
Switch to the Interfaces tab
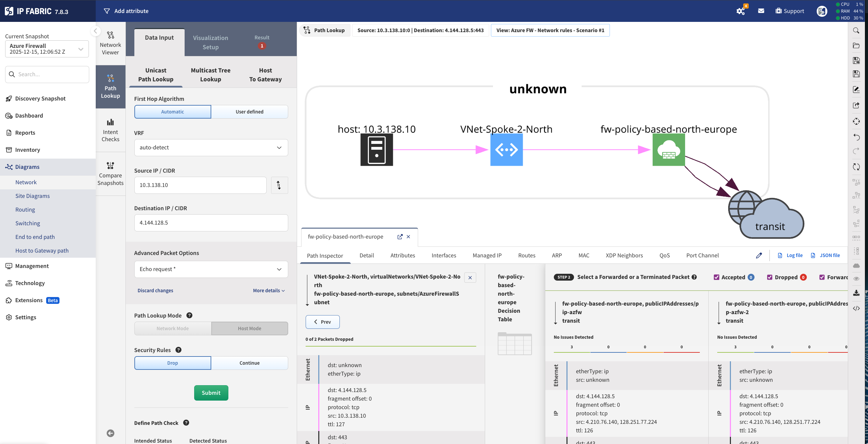[443, 255]
